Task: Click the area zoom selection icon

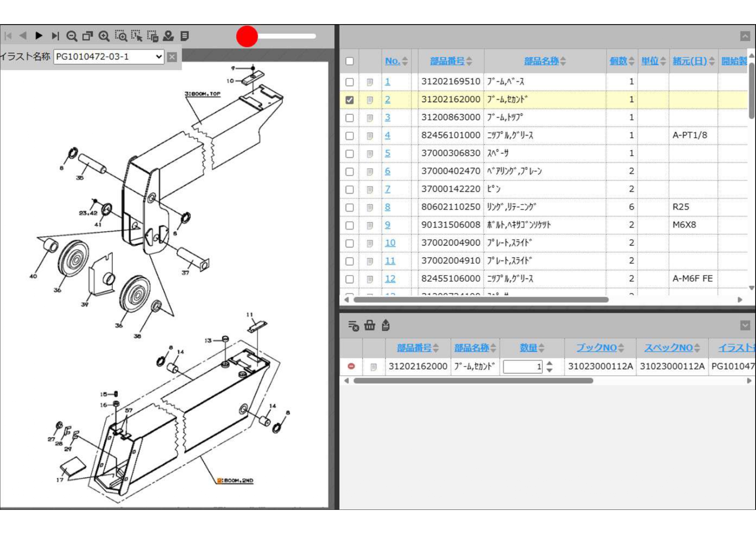Action: point(121,36)
